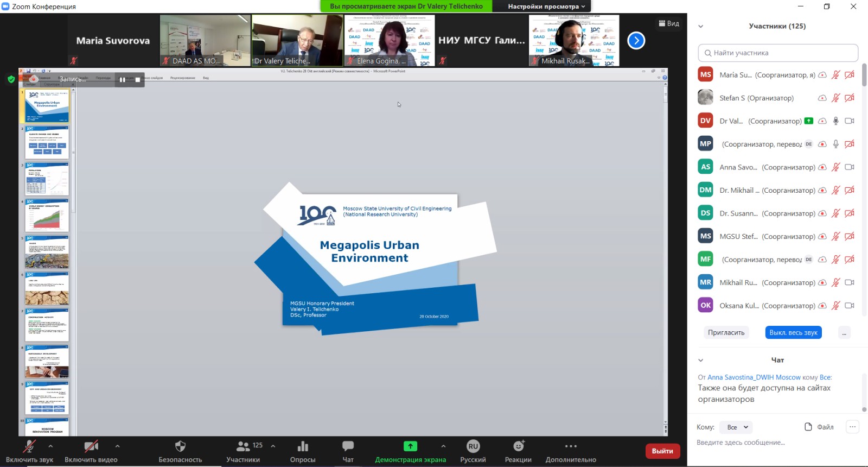
Task: Switch to the Структура tab of slide pane
Action: (x=52, y=84)
